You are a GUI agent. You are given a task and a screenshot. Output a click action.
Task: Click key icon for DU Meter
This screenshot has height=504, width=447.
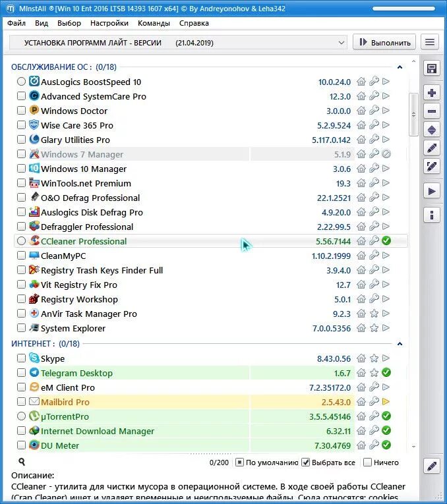374,445
